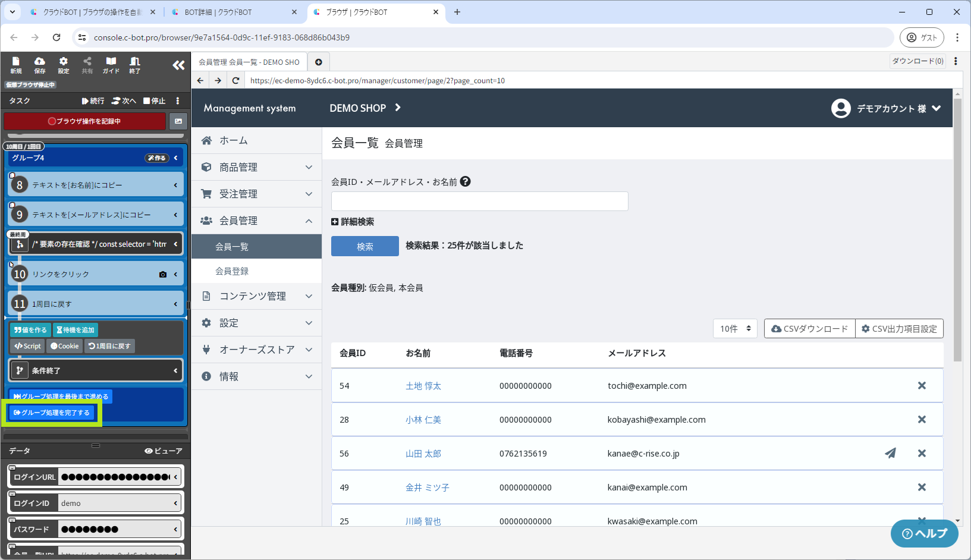Click the reload icon in virtual browser
The image size is (971, 560).
click(x=235, y=80)
